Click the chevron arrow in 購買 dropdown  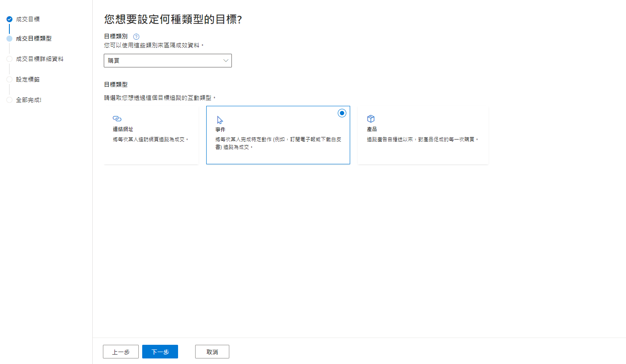coord(226,61)
